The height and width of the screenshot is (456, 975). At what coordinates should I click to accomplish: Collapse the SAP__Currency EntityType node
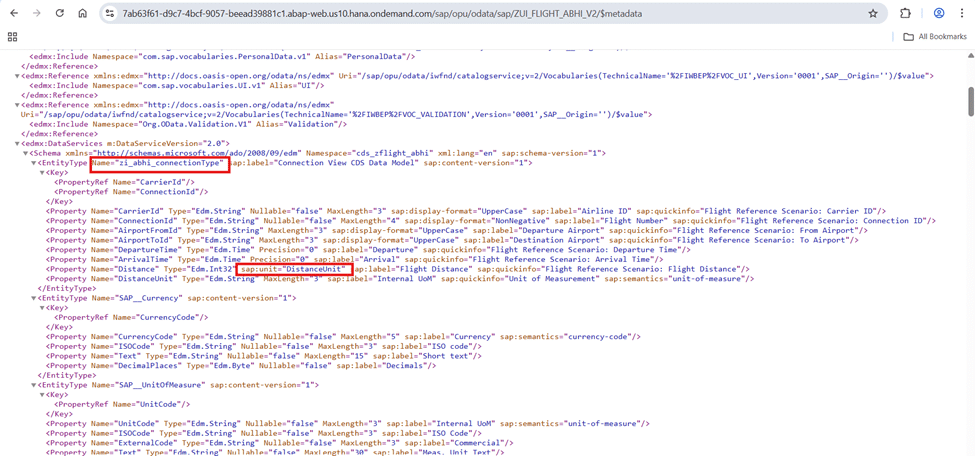click(x=34, y=298)
